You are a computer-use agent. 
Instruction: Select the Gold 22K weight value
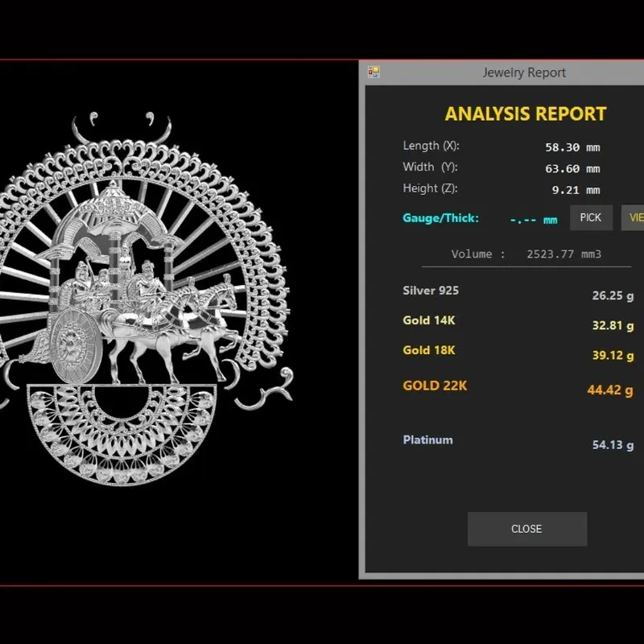pyautogui.click(x=610, y=390)
